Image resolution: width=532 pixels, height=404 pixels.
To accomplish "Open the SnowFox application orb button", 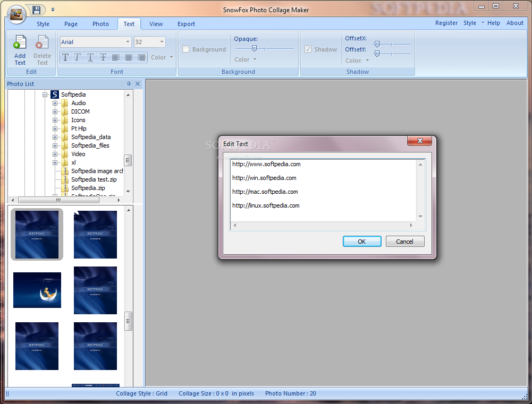I will point(16,14).
